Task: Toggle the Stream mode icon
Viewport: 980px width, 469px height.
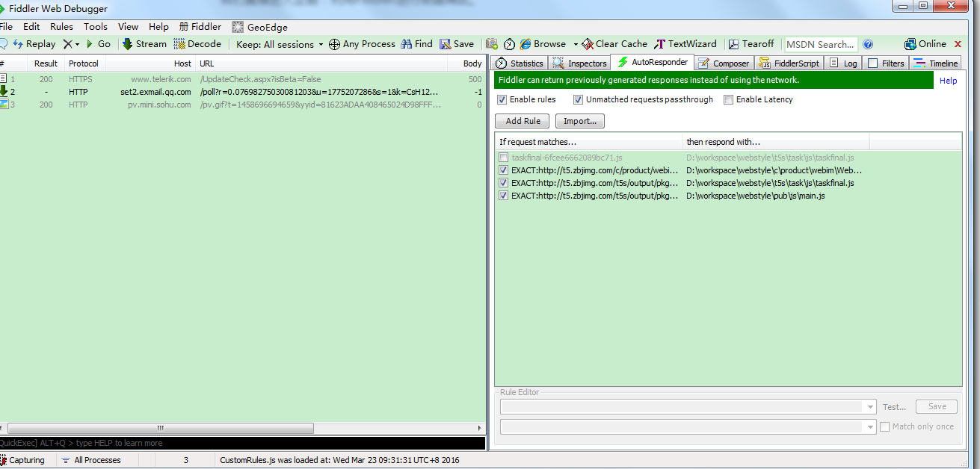Action: click(x=127, y=44)
